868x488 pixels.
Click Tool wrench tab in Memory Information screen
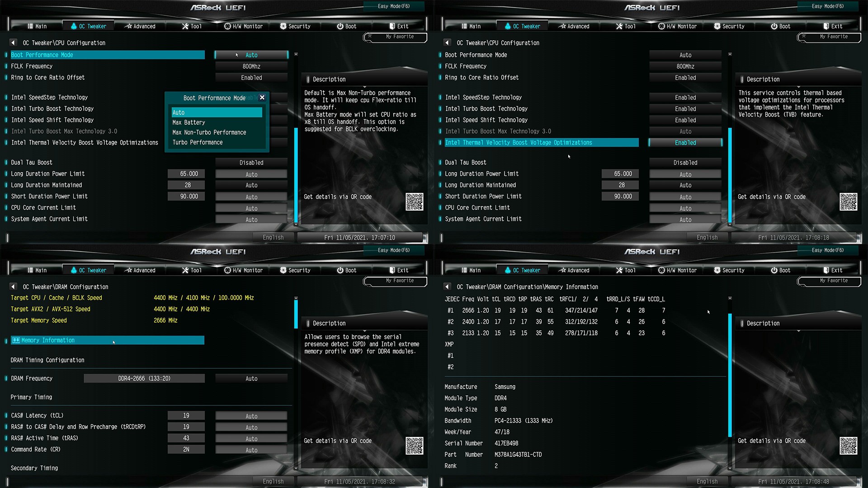coord(625,270)
